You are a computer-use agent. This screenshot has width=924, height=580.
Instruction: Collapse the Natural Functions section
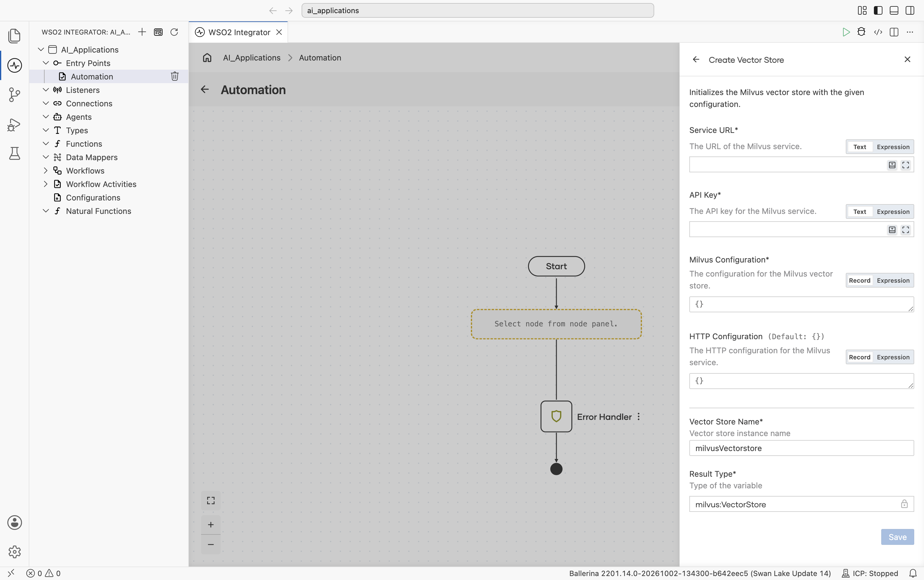(46, 211)
